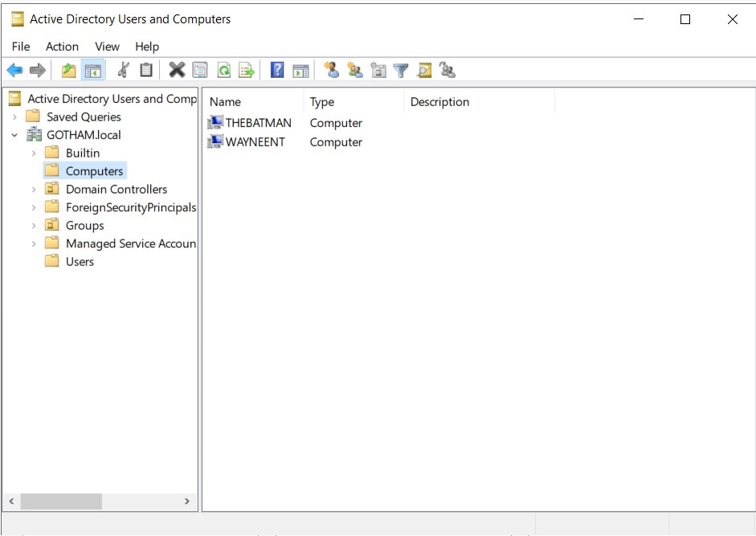The image size is (756, 536).
Task: Select the THEBATMAN computer entry
Action: pos(258,123)
